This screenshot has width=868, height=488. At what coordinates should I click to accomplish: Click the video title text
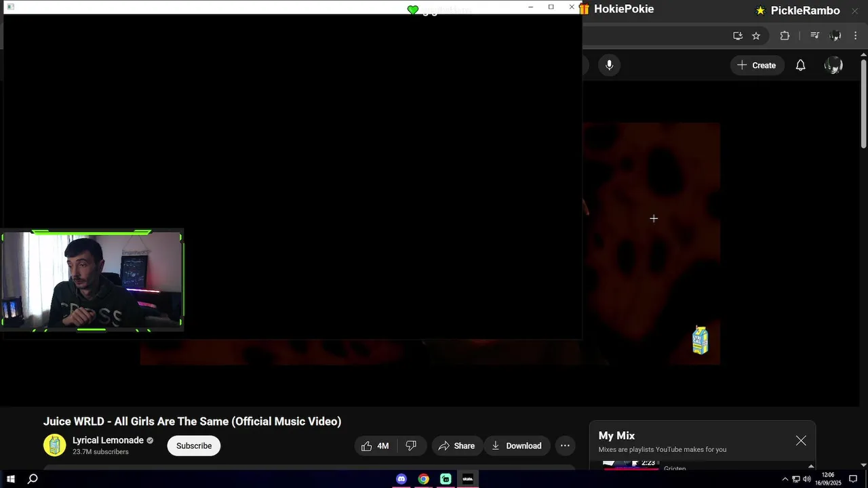(x=192, y=422)
